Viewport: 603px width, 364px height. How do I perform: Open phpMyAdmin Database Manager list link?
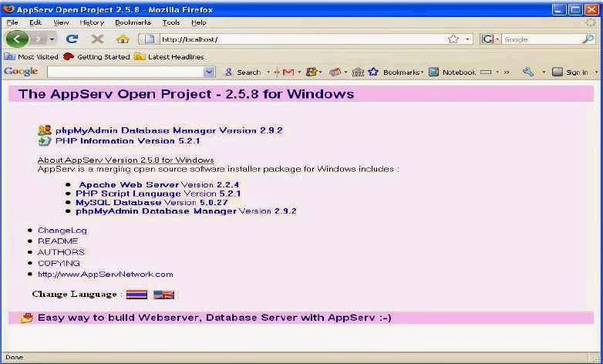[156, 211]
